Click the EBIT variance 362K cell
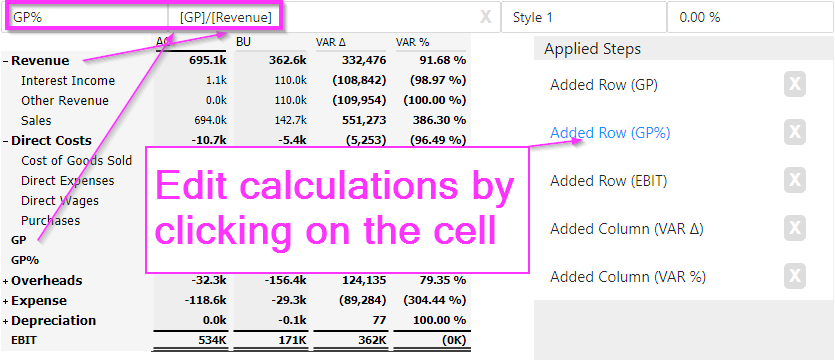The width and height of the screenshot is (835, 361). (x=372, y=340)
